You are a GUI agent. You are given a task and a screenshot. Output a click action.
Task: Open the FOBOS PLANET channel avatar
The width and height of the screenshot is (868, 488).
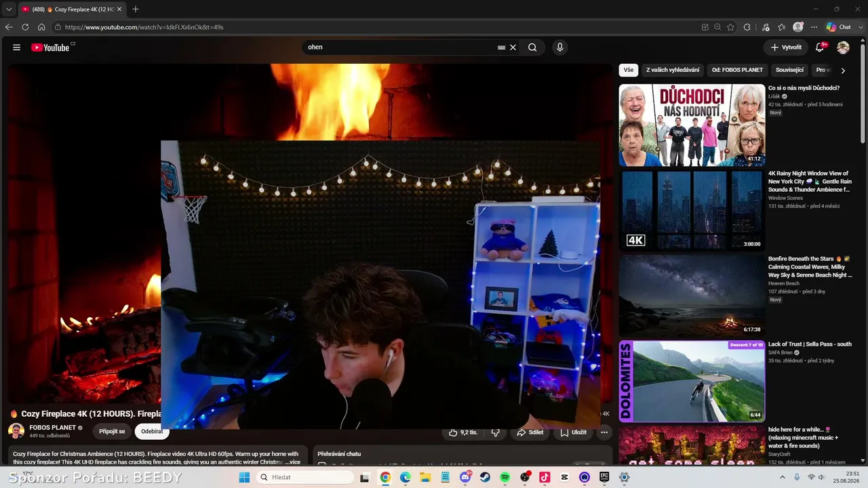[16, 431]
